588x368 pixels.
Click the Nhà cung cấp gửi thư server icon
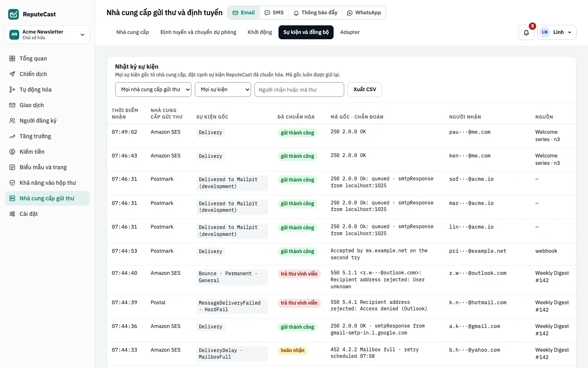point(12,198)
